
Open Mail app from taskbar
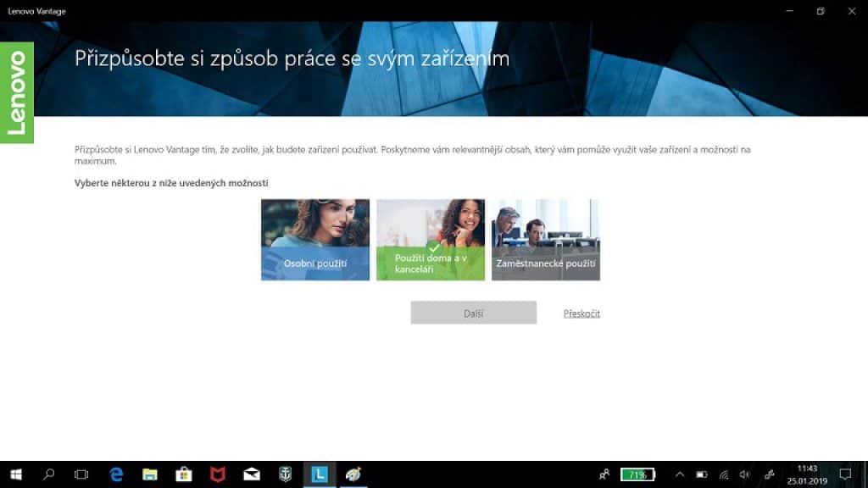pyautogui.click(x=251, y=474)
